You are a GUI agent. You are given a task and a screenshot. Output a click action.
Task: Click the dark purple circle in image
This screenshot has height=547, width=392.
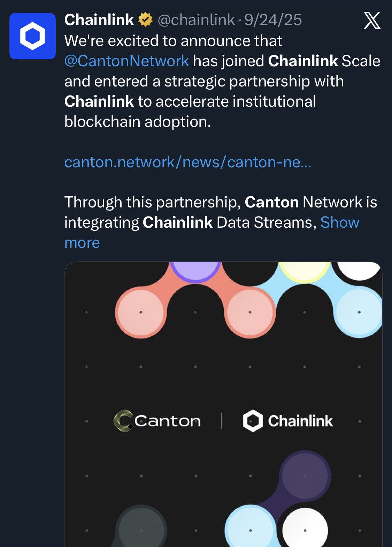pyautogui.click(x=305, y=476)
